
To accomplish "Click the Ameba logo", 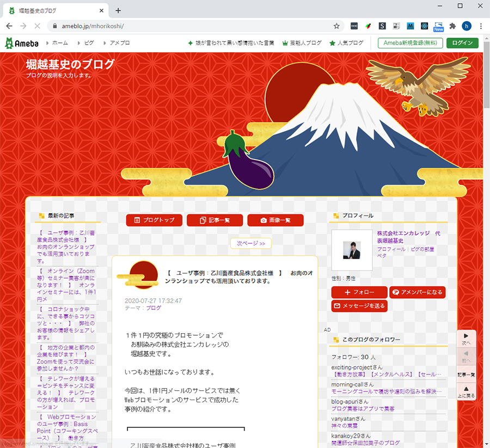I will point(22,43).
